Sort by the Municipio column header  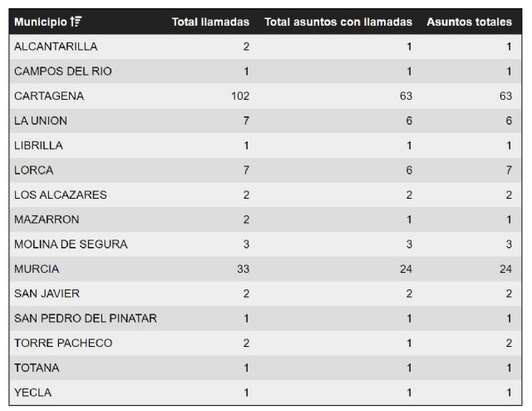coord(41,22)
